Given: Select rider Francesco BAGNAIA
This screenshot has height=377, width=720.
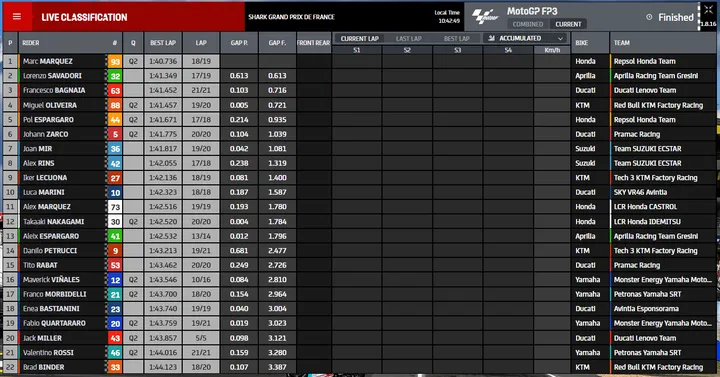Looking at the screenshot, I should click(54, 90).
